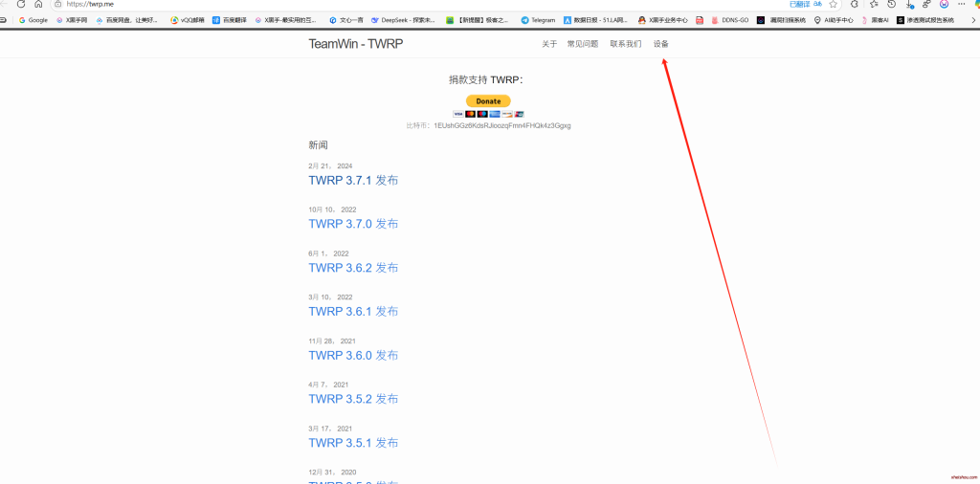Open the browser settings and more menu
Viewport: 980px width, 484px height.
point(961,4)
